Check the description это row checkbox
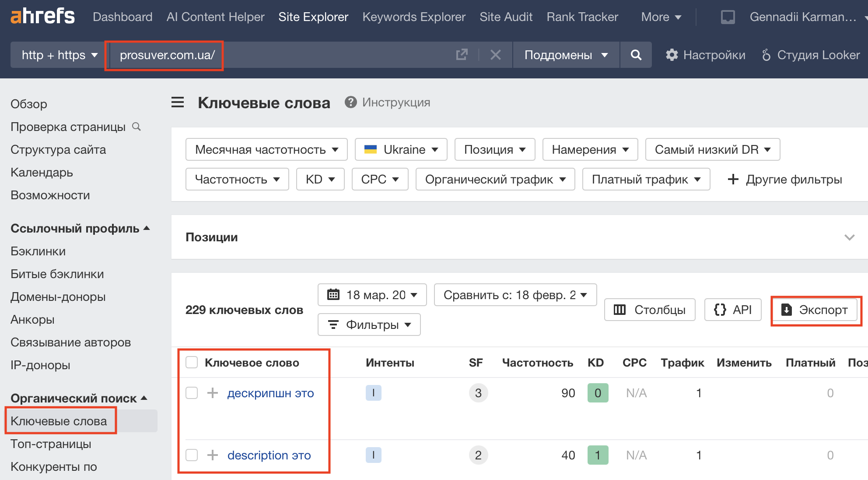868x480 pixels. click(x=192, y=455)
